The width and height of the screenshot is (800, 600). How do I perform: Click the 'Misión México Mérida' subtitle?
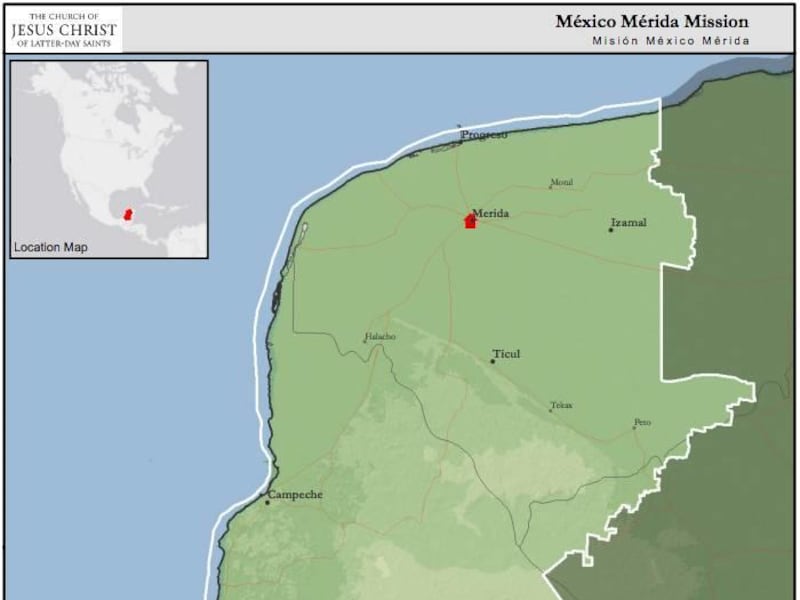670,41
